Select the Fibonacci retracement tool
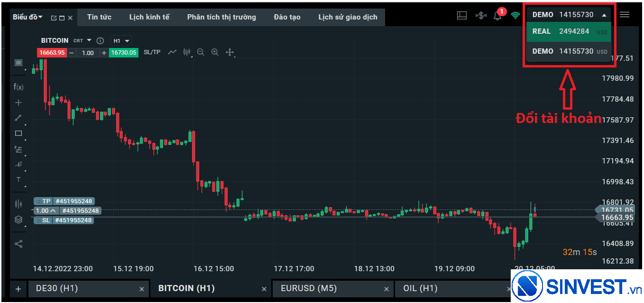Screen dimensions: 644x303 (18, 149)
